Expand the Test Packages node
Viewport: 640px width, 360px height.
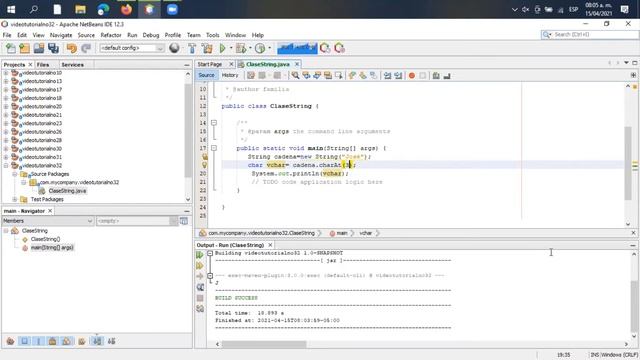(x=15, y=199)
